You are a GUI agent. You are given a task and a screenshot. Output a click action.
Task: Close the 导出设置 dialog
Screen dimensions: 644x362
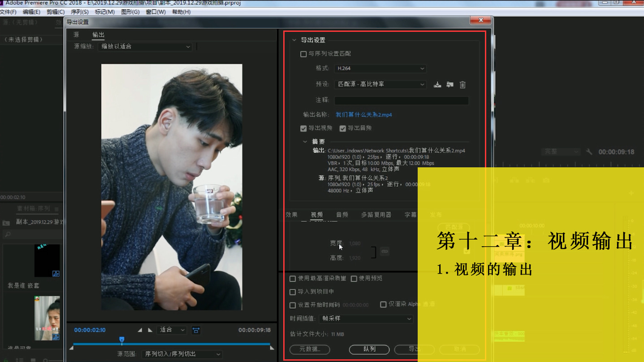(x=481, y=20)
